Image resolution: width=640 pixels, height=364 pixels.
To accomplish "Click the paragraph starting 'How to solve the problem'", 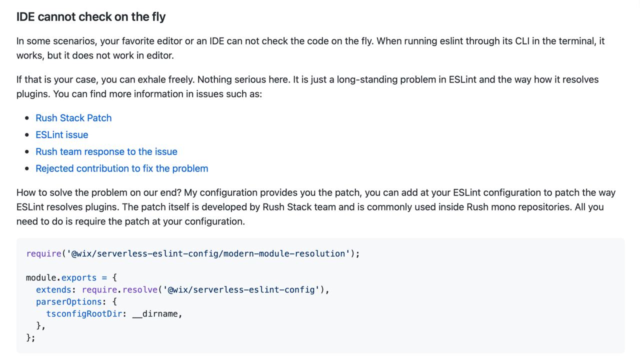I will point(316,206).
